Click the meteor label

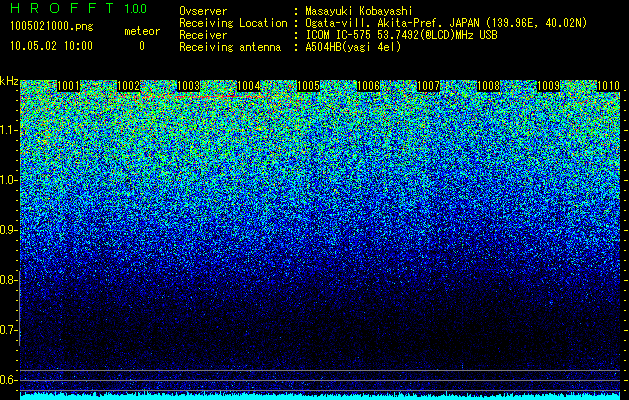point(142,31)
